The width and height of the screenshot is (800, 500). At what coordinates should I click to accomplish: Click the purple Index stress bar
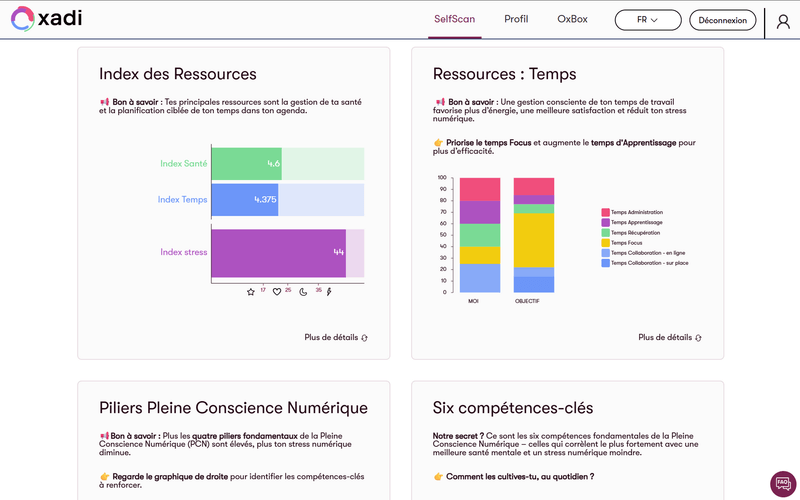[278, 253]
